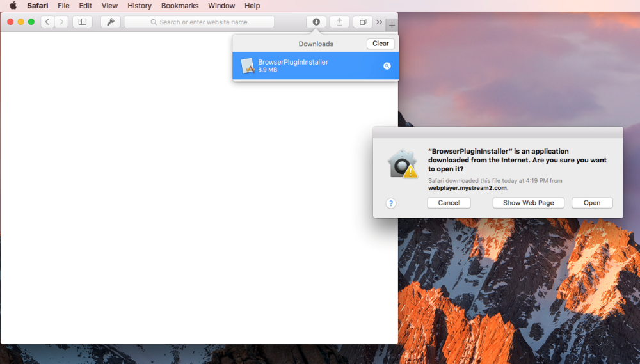Minimize Safari with the yellow button
640x364 pixels.
click(21, 22)
